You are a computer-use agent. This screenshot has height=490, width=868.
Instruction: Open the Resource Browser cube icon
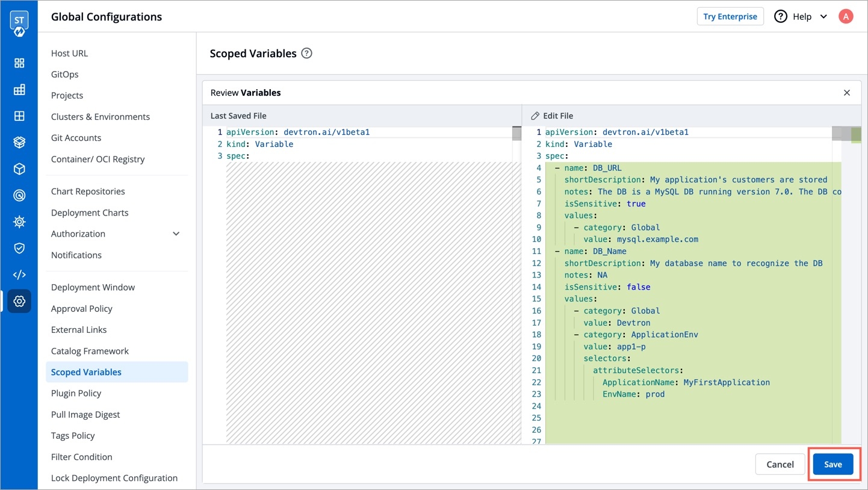point(19,169)
